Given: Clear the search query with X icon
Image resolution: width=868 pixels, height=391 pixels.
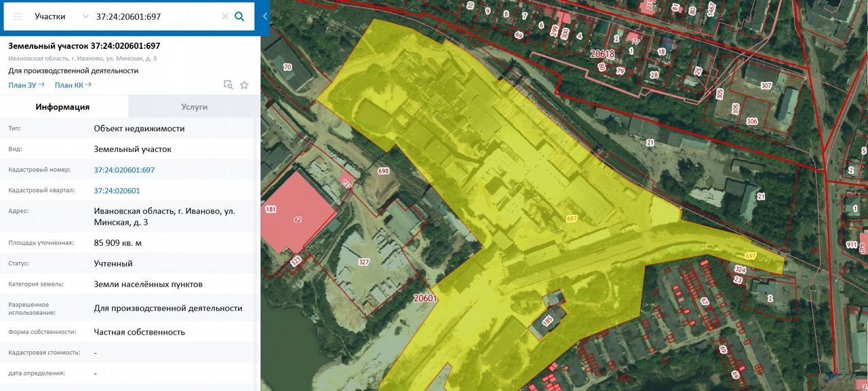Looking at the screenshot, I should tap(225, 16).
